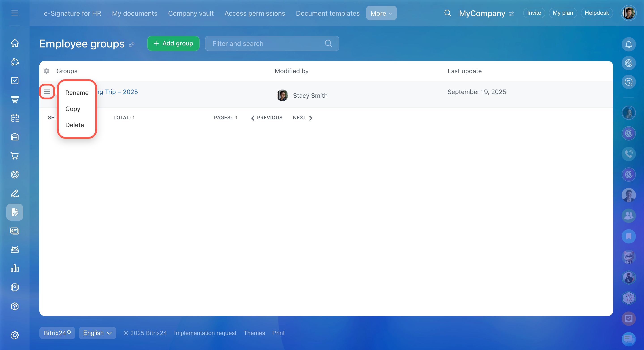Open the user profile avatar at top right

[629, 13]
